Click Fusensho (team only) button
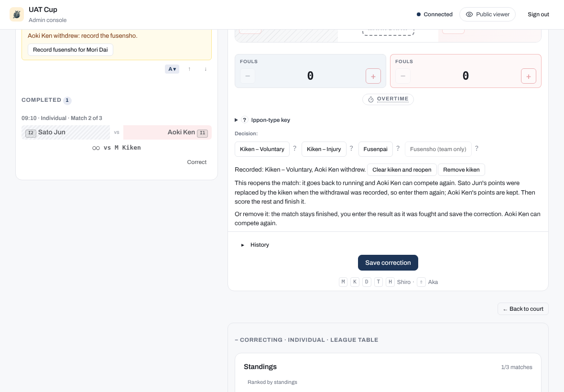The image size is (564, 392). (x=438, y=149)
